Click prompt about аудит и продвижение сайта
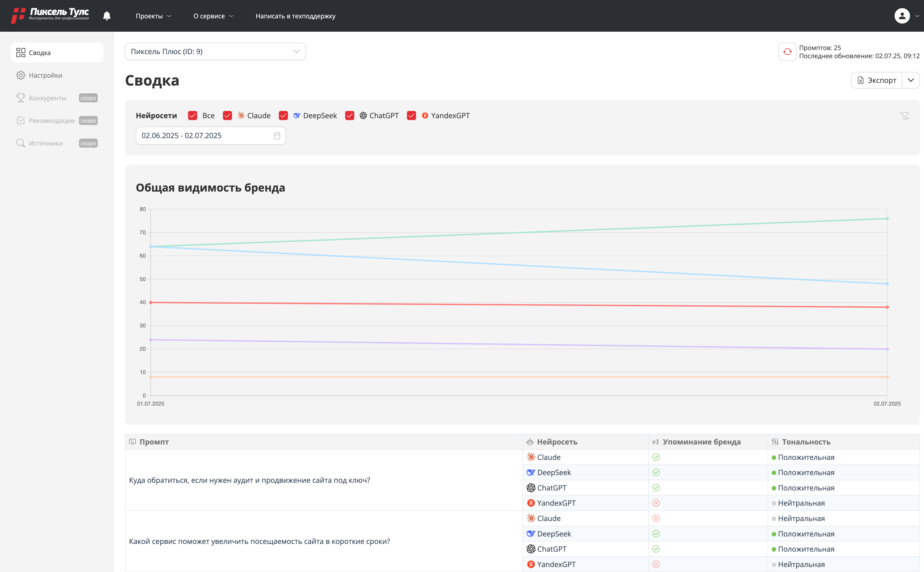This screenshot has width=924, height=572. [x=249, y=480]
